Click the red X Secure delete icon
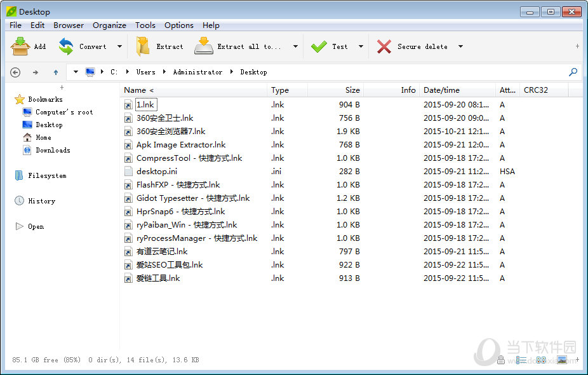This screenshot has height=375, width=588. click(384, 46)
